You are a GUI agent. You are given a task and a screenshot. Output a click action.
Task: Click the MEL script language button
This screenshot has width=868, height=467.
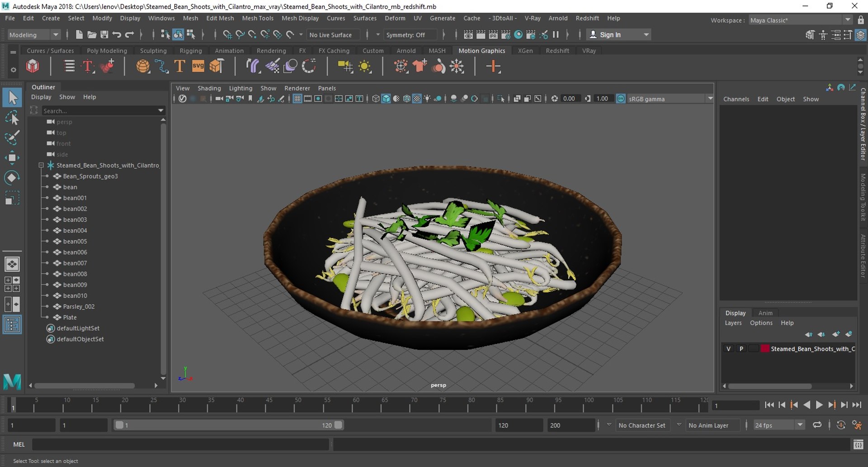[x=19, y=444]
